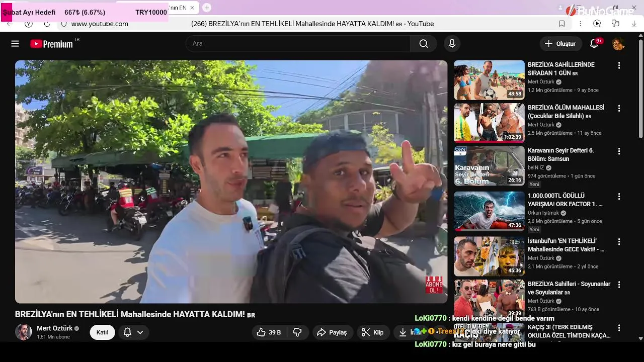Open Orkun Işıtmak channel link

pyautogui.click(x=544, y=213)
